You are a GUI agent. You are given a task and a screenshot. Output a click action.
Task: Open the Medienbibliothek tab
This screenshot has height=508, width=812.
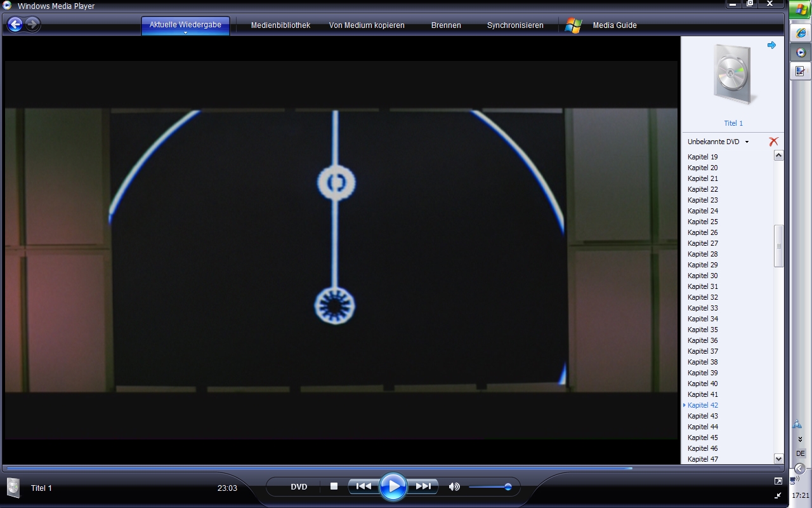(x=280, y=25)
